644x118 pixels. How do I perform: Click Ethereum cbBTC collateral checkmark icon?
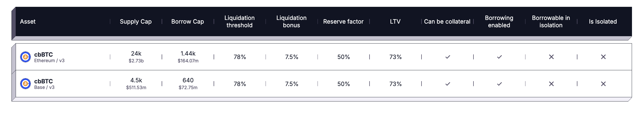[448, 57]
